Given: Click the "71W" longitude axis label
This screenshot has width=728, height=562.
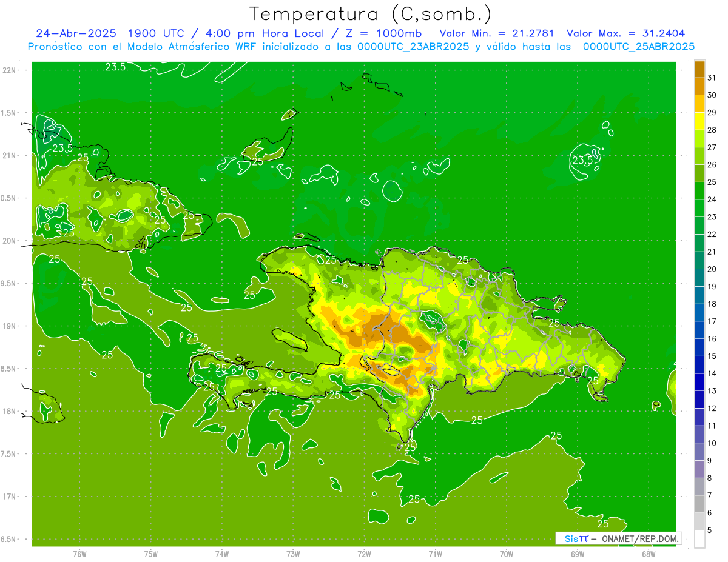Looking at the screenshot, I should click(x=435, y=554).
